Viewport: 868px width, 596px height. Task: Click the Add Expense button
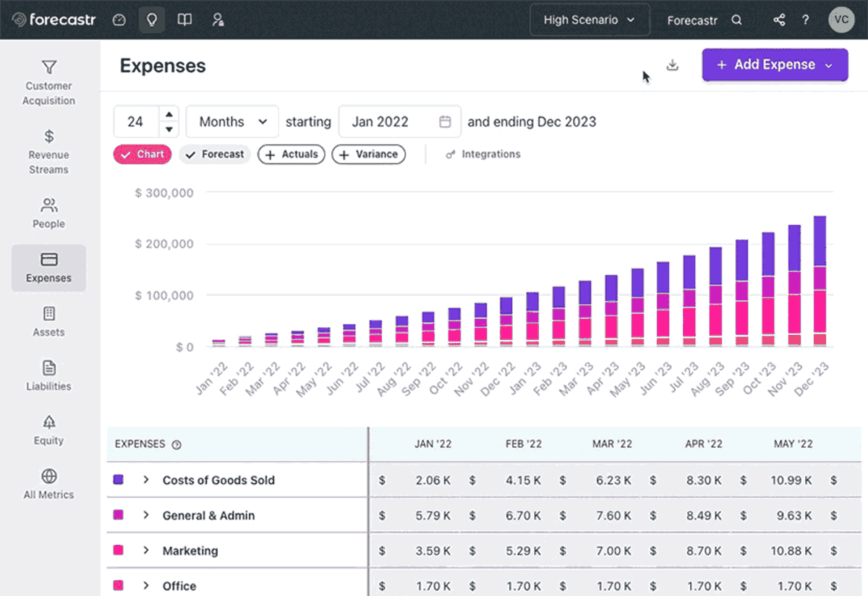(x=775, y=64)
